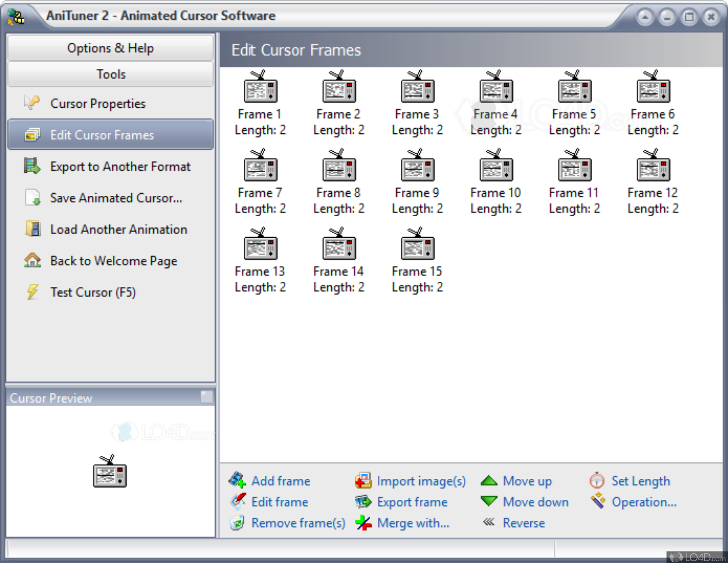The width and height of the screenshot is (728, 563).
Task: Select the Frame 8 thumbnail
Action: pos(339,167)
